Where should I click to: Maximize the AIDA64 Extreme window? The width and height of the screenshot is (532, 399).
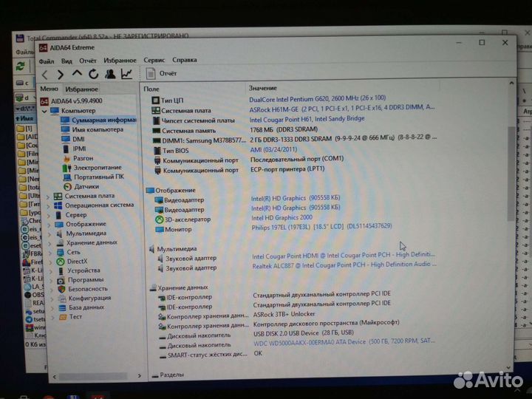click(482, 43)
